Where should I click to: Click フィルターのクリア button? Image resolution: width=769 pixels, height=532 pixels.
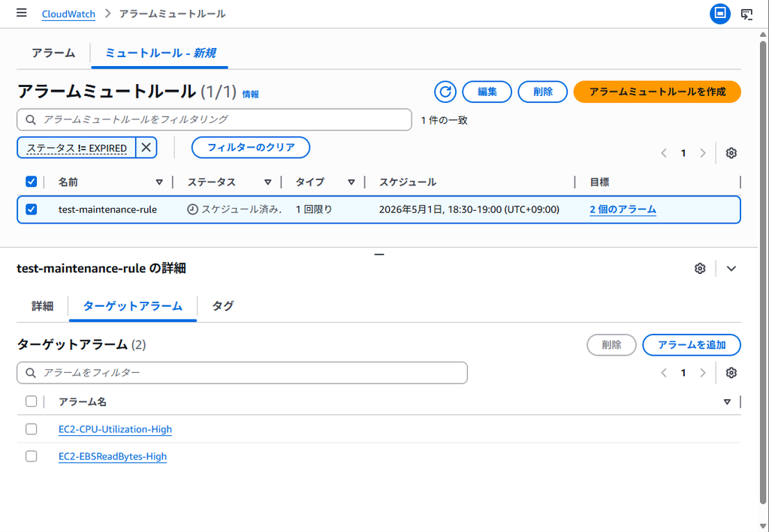[251, 148]
